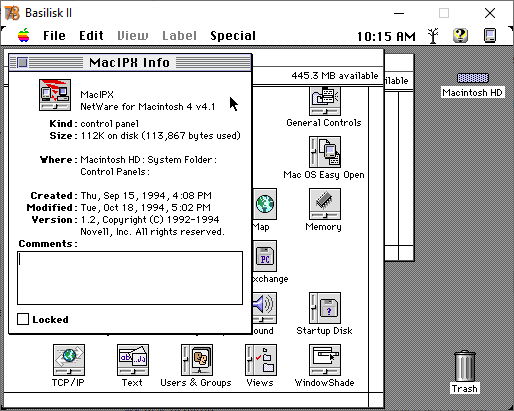Click the 'Startup Disk' label text
Viewport: 514px width, 411px height.
pyautogui.click(x=324, y=331)
